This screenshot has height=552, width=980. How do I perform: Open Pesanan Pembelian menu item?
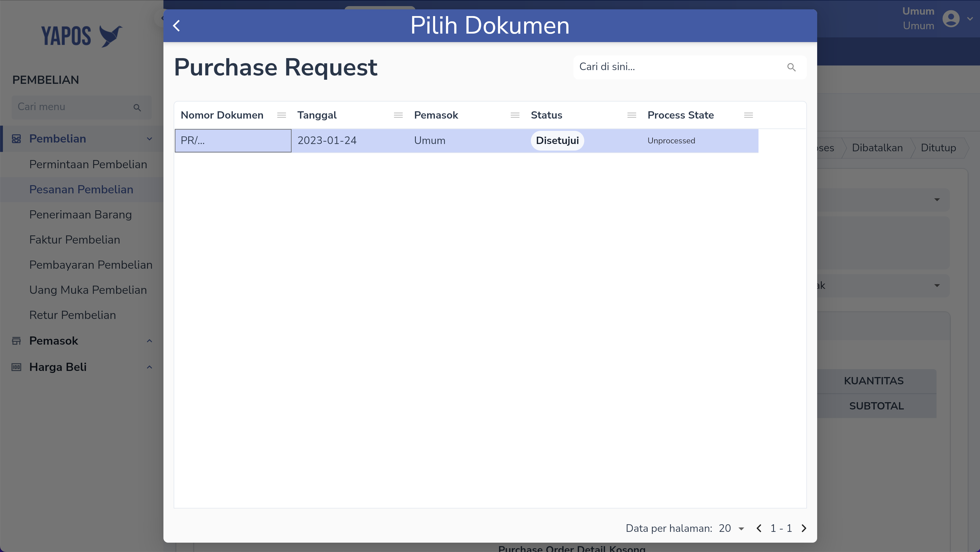81,189
